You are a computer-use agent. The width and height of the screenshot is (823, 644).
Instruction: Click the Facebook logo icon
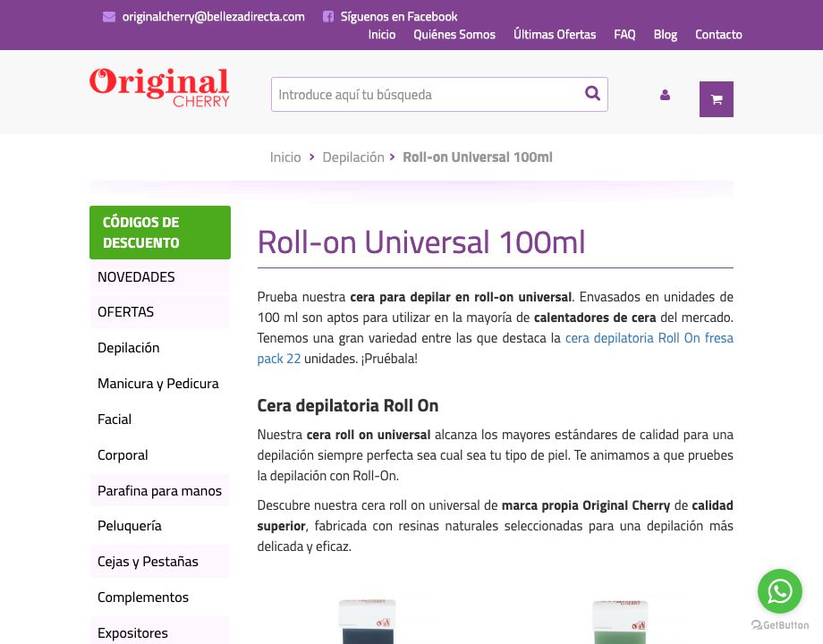328,17
